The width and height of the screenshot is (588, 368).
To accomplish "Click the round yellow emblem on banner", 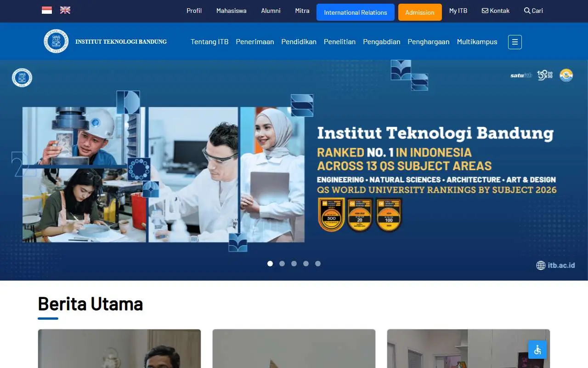I will [x=566, y=75].
